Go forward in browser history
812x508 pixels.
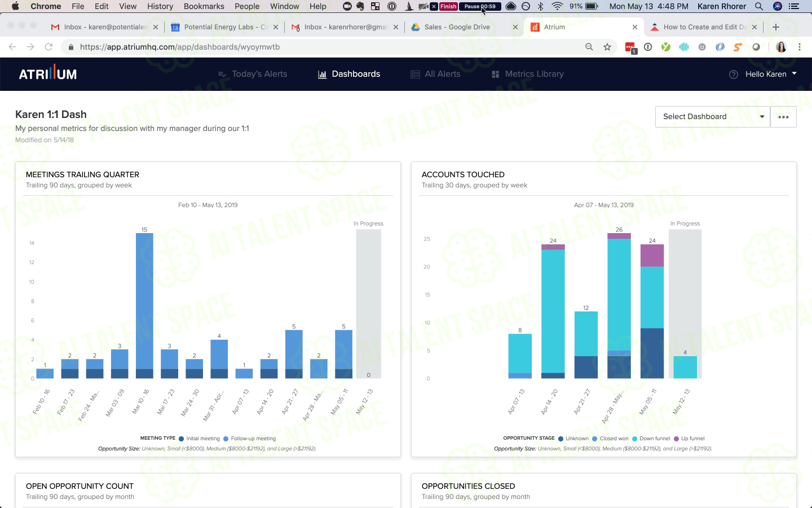(x=30, y=47)
